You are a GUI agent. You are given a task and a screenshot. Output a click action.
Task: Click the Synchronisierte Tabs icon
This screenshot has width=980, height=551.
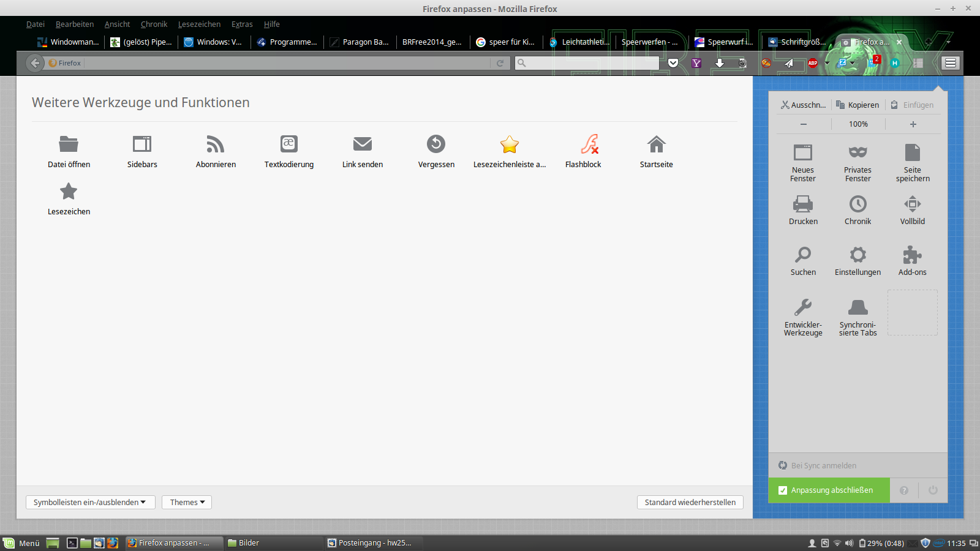coord(858,307)
